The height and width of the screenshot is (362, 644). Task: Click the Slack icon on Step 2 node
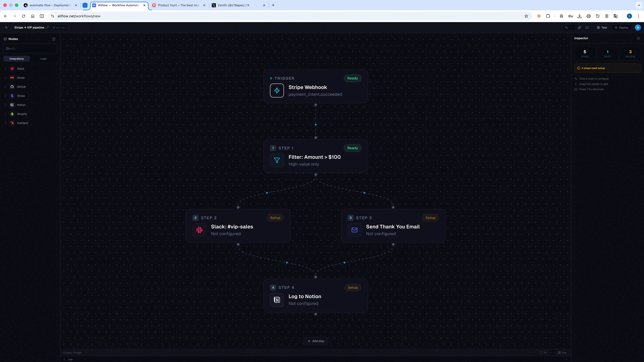199,230
